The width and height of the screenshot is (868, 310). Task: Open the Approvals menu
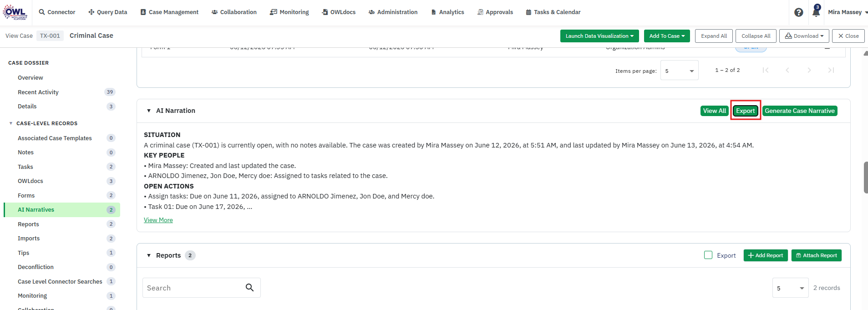coord(495,12)
